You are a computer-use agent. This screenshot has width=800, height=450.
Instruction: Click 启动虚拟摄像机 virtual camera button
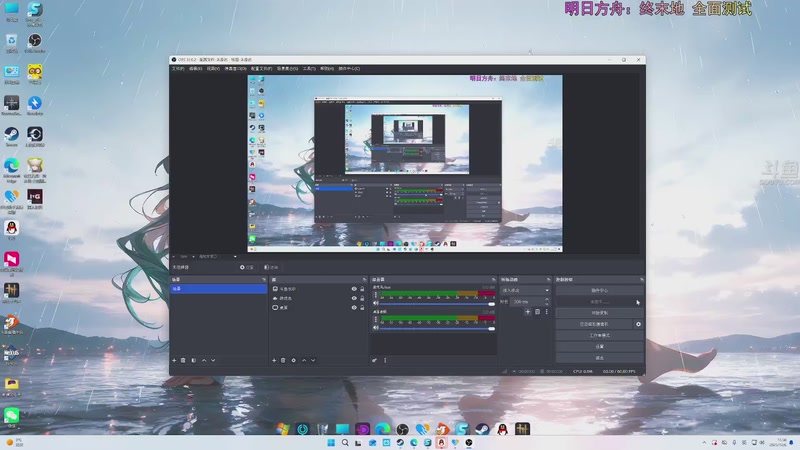click(594, 324)
